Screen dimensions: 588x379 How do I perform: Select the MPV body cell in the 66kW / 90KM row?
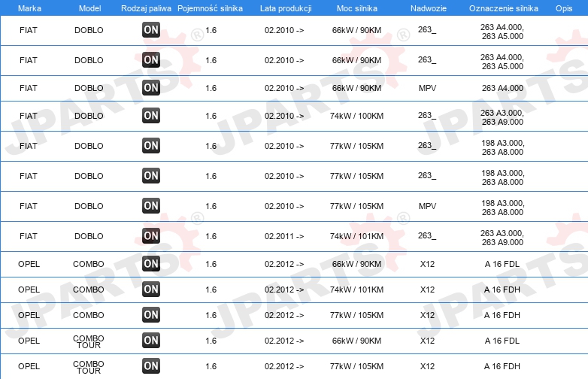428,88
